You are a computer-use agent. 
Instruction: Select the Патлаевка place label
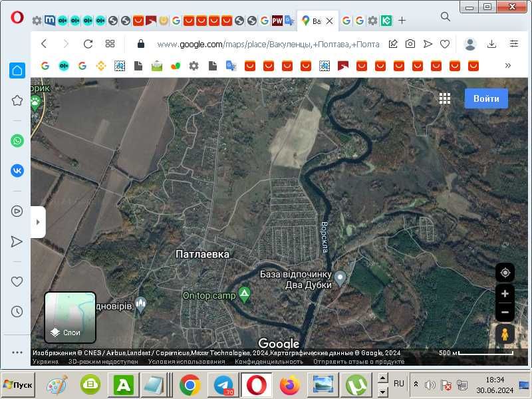pyautogui.click(x=203, y=254)
